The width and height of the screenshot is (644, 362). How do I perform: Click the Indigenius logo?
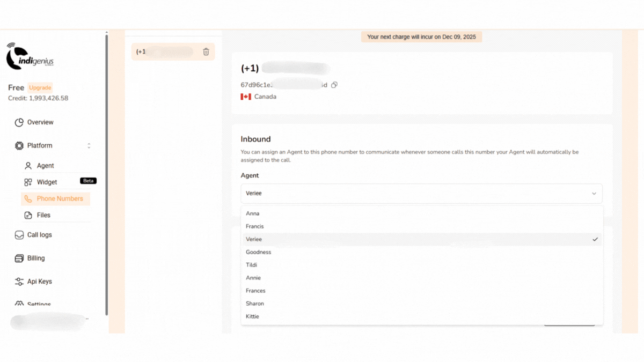click(30, 56)
